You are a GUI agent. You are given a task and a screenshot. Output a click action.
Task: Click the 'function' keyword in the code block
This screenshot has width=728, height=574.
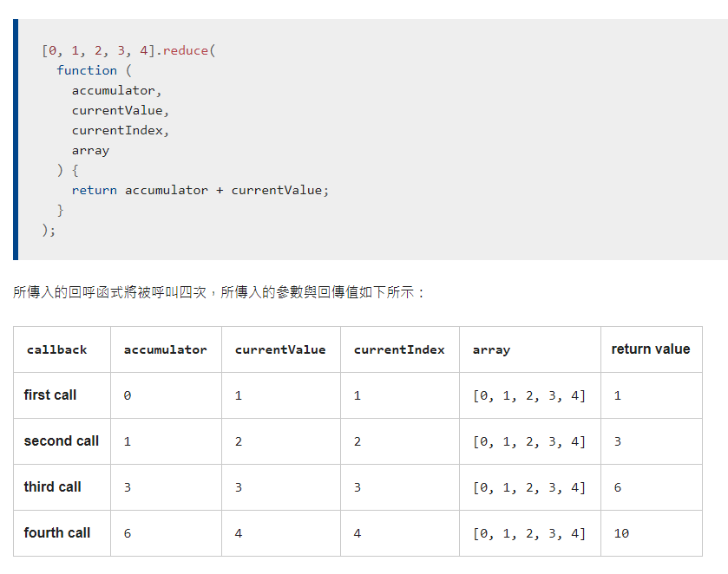(x=87, y=70)
